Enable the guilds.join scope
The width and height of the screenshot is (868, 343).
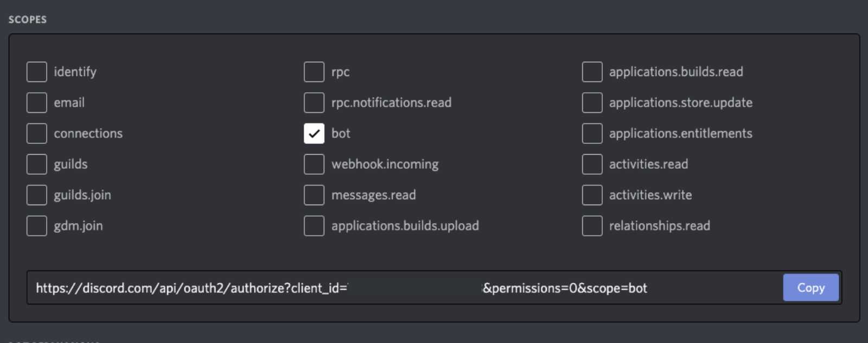(37, 195)
